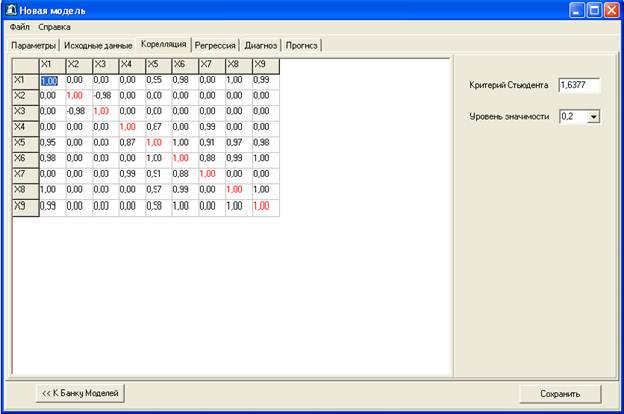Viewport: 624px width, 414px height.
Task: Click the -0,98 cell in row X3
Action: click(x=79, y=113)
